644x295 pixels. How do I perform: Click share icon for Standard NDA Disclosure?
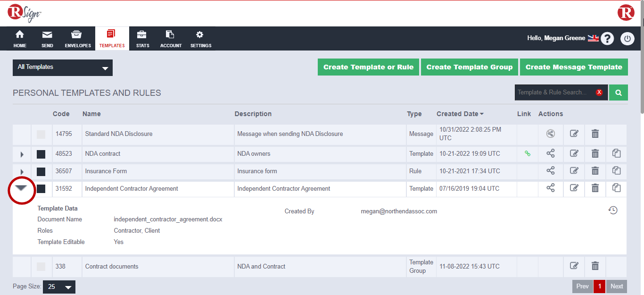[550, 134]
